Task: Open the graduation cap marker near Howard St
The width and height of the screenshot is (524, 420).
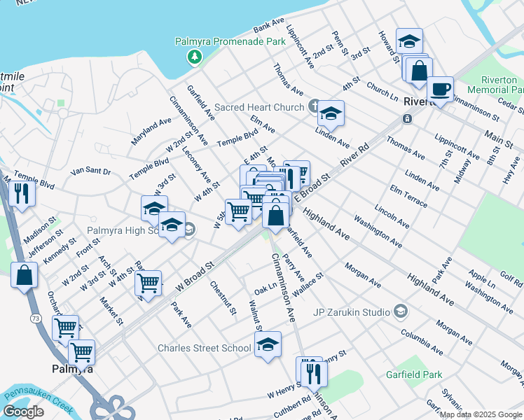Action: (x=409, y=42)
